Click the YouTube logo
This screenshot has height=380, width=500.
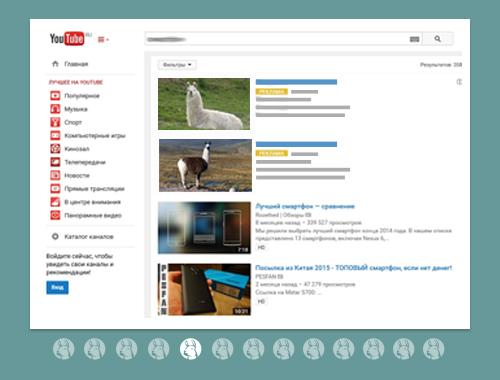click(67, 39)
